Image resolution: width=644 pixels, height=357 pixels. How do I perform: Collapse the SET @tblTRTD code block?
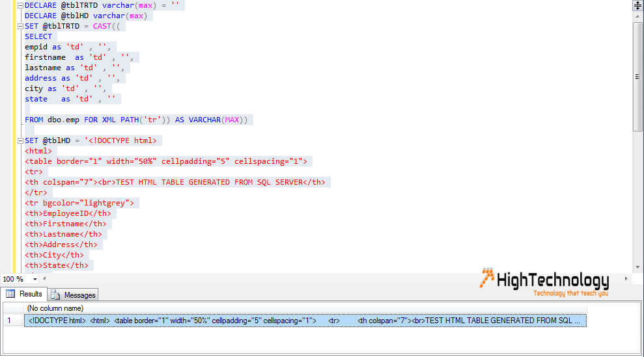[20, 26]
